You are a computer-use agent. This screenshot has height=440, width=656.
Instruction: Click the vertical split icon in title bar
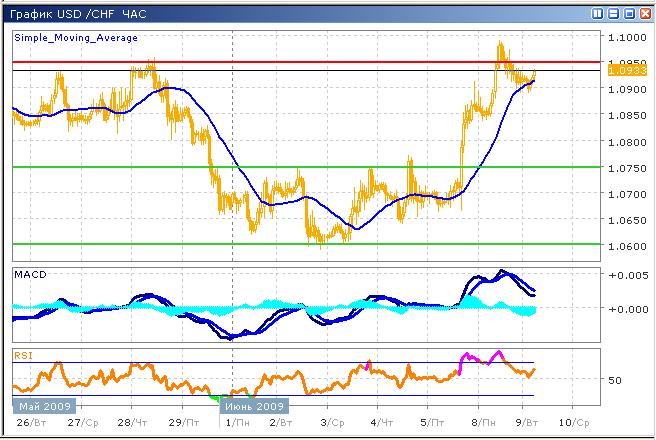pyautogui.click(x=597, y=14)
